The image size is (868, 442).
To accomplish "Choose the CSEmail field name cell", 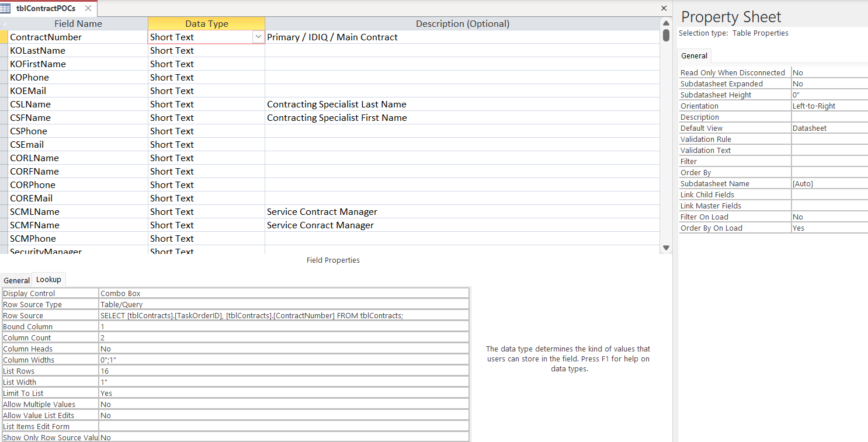I will pos(78,145).
